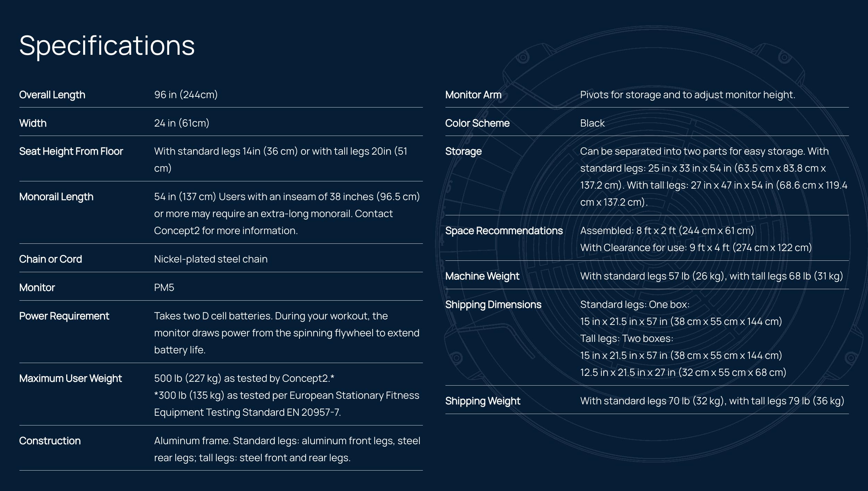Click the Black color scheme value

click(x=592, y=123)
